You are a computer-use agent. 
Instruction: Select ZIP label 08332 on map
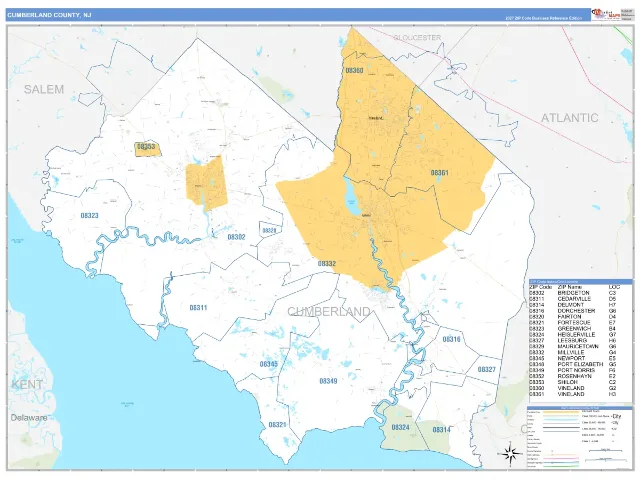click(327, 264)
